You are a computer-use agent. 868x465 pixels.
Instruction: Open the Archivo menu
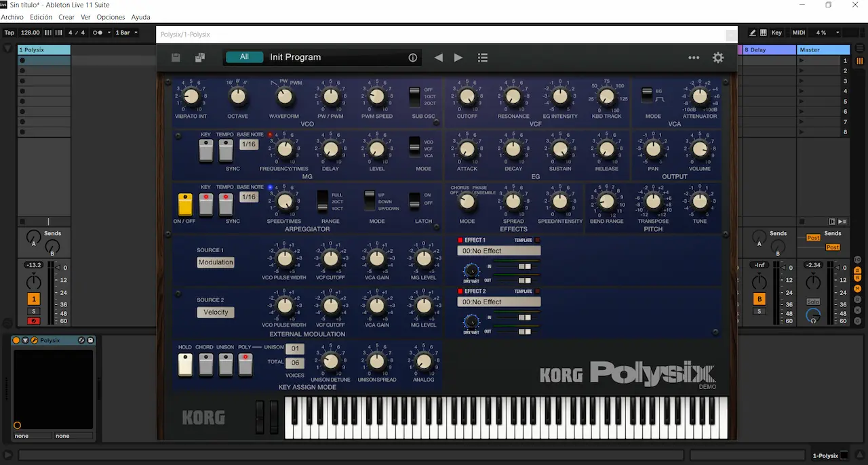coord(12,17)
